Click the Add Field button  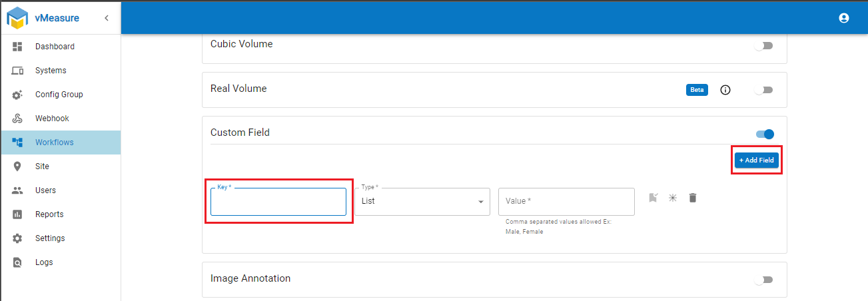[757, 160]
